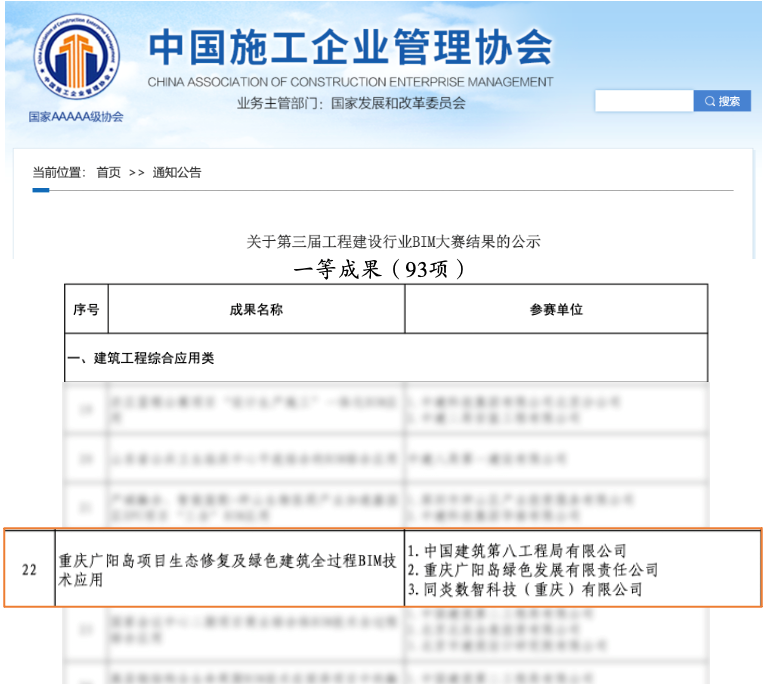Screen dimensions: 768x684
Task: Click the 业务主管部门 国家发展和改革委员会 text
Action: coord(351,103)
